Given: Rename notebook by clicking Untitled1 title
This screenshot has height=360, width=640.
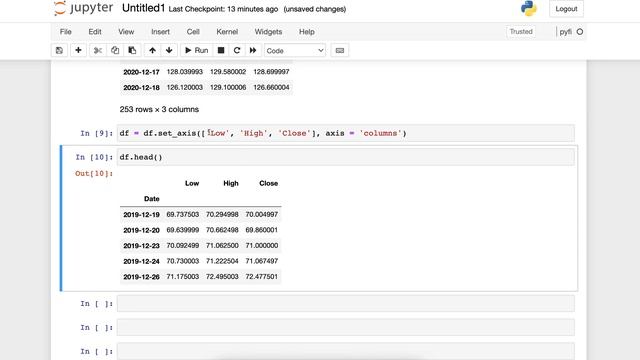Looking at the screenshot, I should pos(143,8).
